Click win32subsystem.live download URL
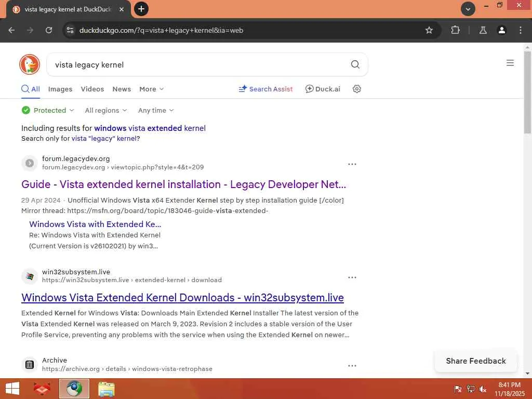The width and height of the screenshot is (532, 399). pos(131,280)
